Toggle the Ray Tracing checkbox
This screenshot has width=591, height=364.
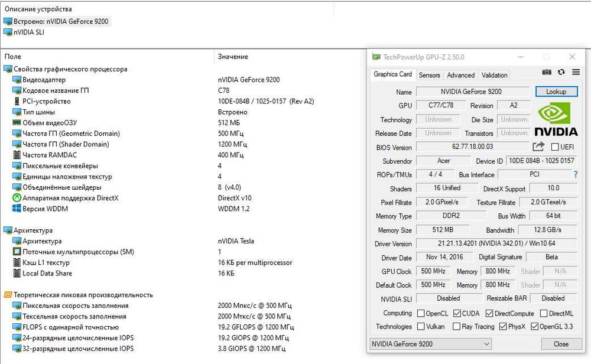[456, 326]
